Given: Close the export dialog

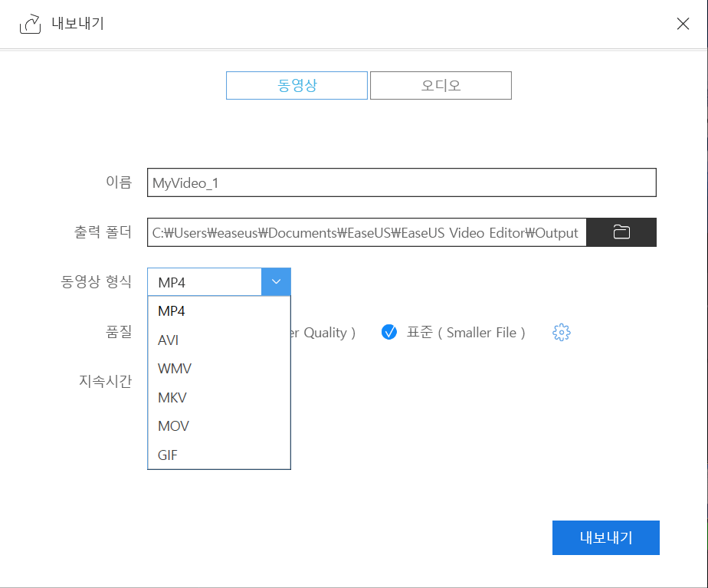Looking at the screenshot, I should (x=683, y=24).
